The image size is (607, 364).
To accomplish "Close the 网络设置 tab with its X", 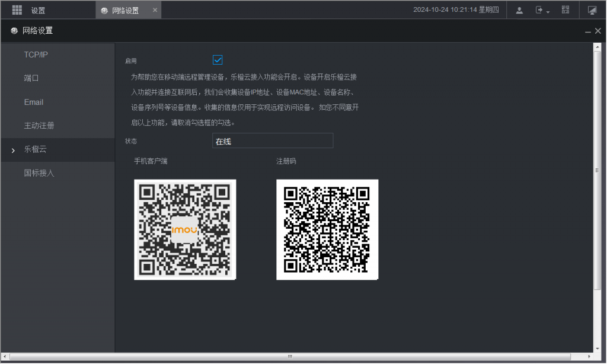I will coord(155,10).
